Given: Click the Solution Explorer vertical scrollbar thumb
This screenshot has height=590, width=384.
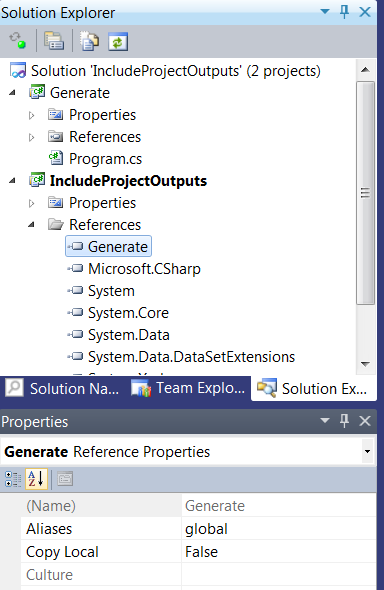Looking at the screenshot, I should click(365, 193).
